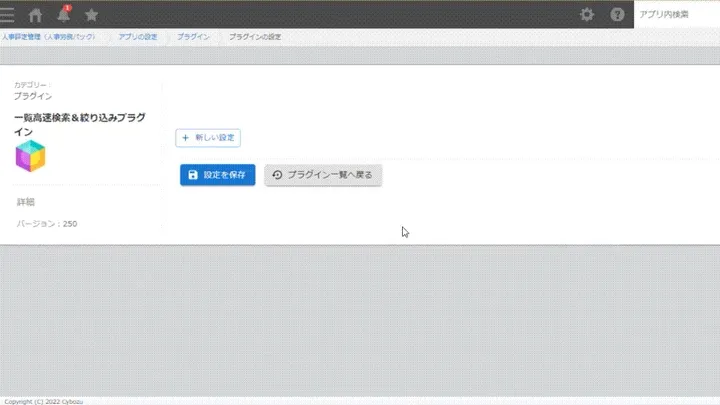The width and height of the screenshot is (720, 405).
Task: Open help question mark icon
Action: click(617, 15)
